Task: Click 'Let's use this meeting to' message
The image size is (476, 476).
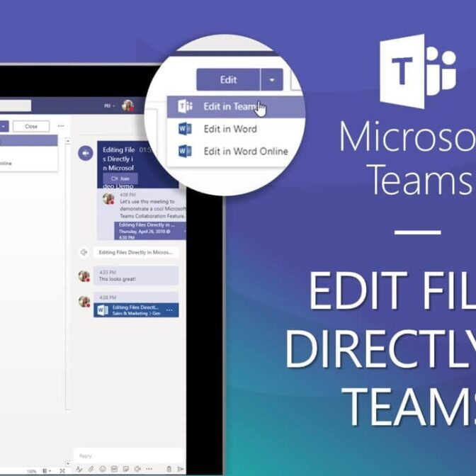Action: point(147,202)
